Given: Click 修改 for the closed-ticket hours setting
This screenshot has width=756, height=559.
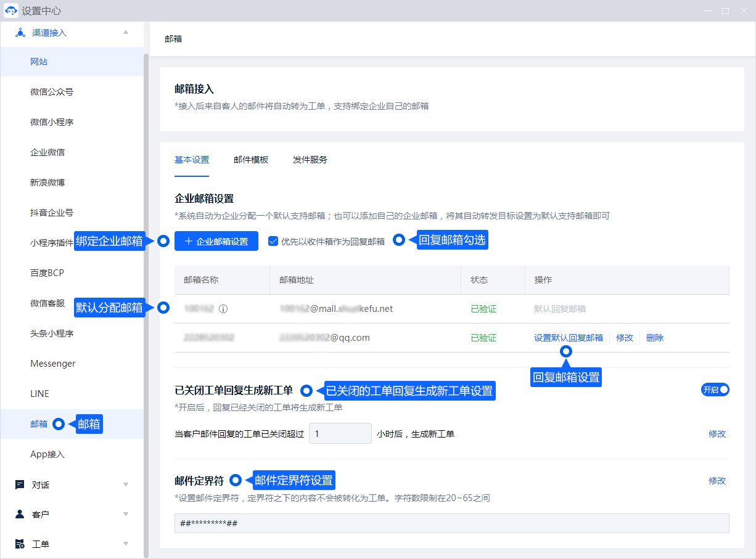Looking at the screenshot, I should click(x=717, y=434).
